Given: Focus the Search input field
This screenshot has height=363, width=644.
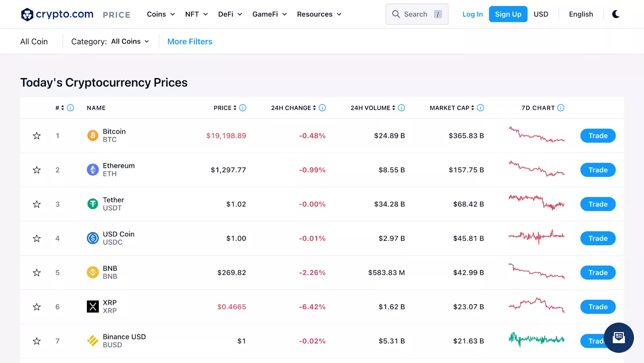Looking at the screenshot, I should pos(417,14).
